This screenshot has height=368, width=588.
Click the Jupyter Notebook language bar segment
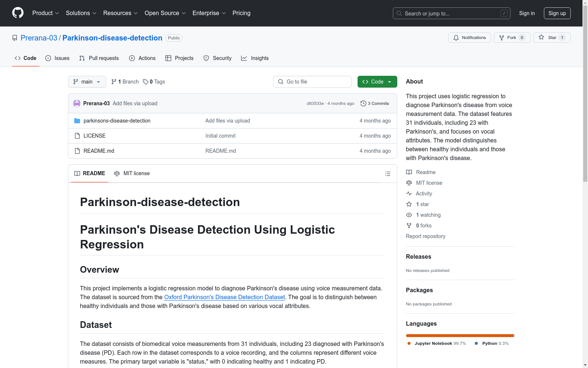[460, 336]
